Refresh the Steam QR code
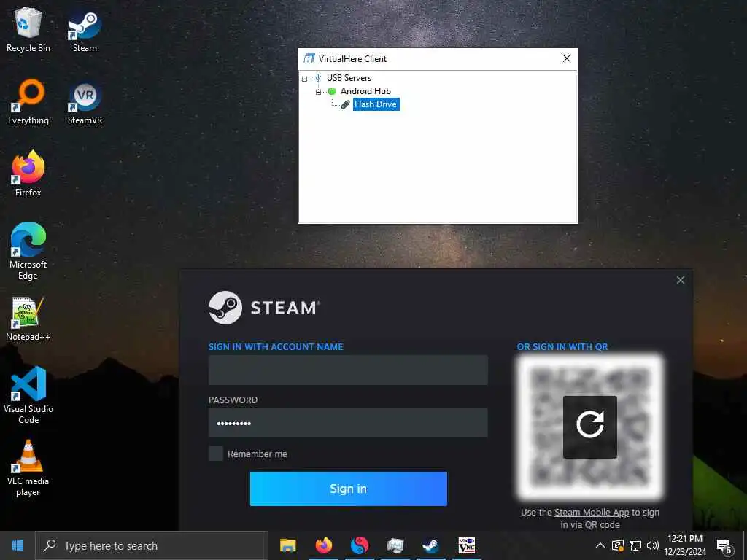 click(x=589, y=427)
